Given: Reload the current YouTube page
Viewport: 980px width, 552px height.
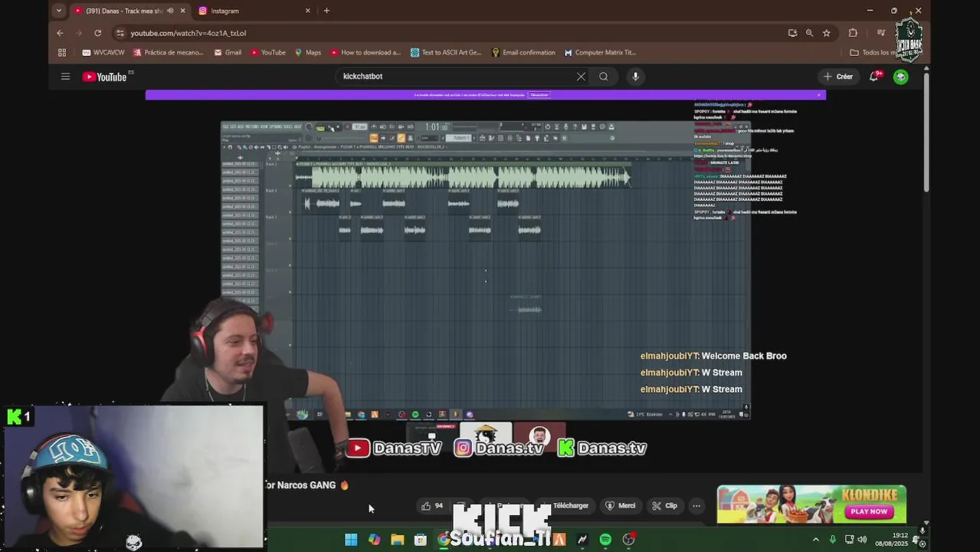Looking at the screenshot, I should tap(98, 33).
